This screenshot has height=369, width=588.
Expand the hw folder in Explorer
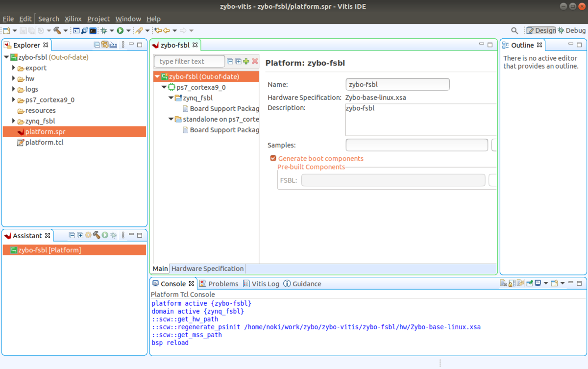(x=14, y=78)
